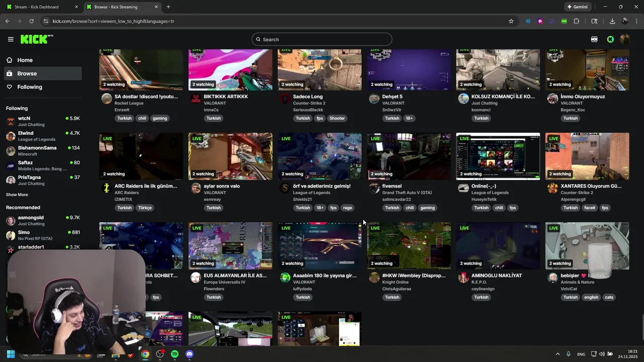The image size is (644, 362).
Task: Open the Windows Start menu
Action: [x=11, y=354]
